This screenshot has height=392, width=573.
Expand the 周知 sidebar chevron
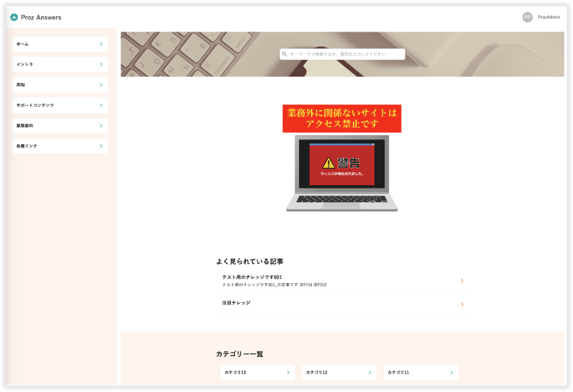[x=101, y=85]
